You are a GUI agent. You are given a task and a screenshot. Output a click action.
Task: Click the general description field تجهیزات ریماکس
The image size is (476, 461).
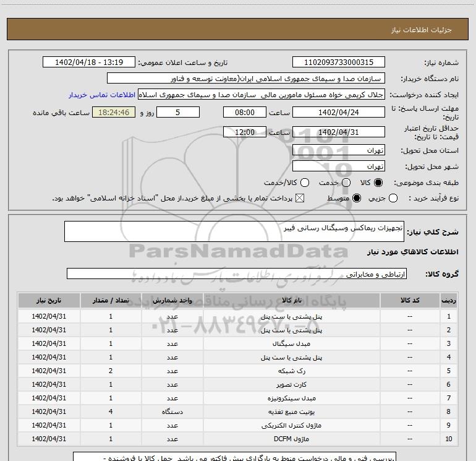234,231
